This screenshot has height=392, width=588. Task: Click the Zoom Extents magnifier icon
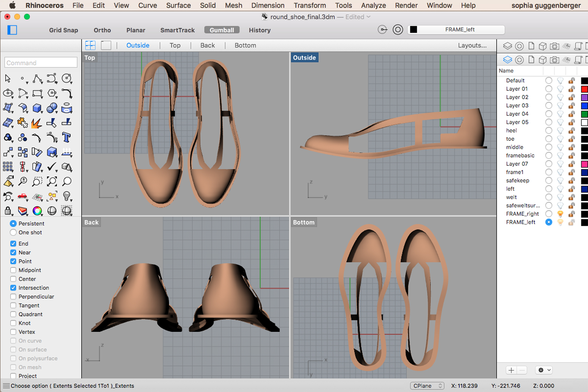pyautogui.click(x=52, y=181)
